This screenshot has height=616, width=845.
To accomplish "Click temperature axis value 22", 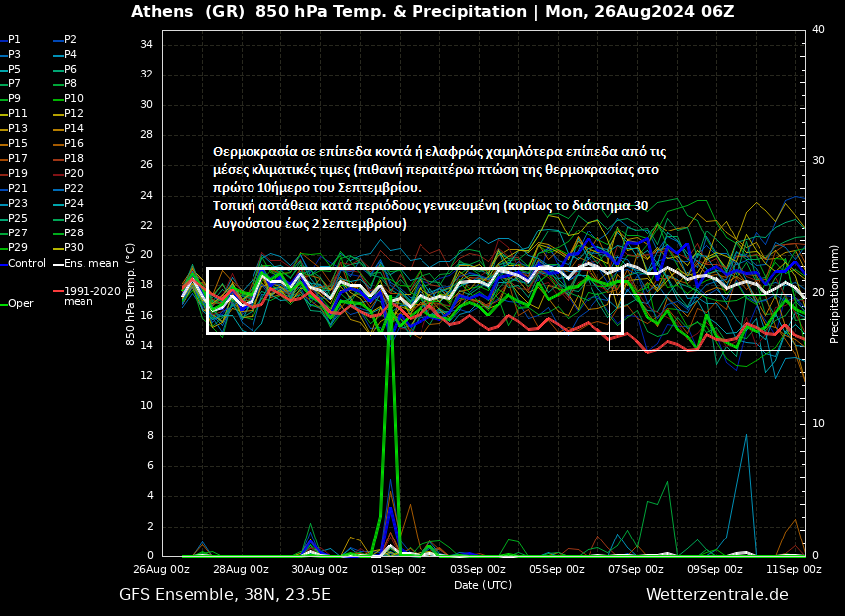I will [x=146, y=226].
